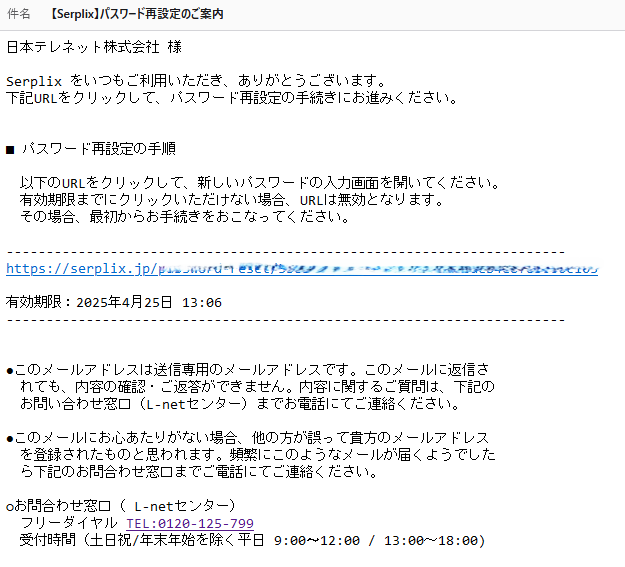Click the line お問い合わせ窓口(L-netセンター)までお電話
This screenshot has height=567, width=625.
pyautogui.click(x=240, y=404)
